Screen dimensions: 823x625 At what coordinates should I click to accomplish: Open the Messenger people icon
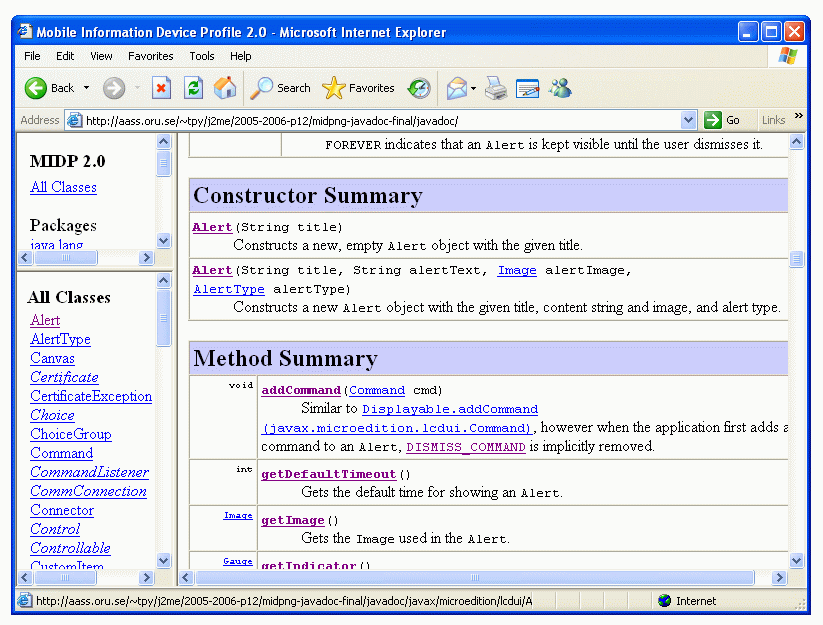560,88
